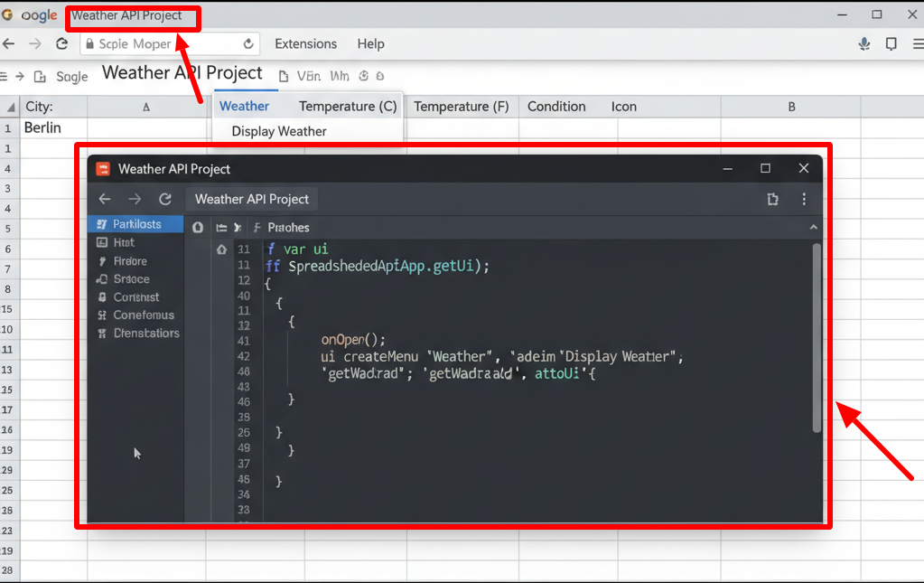The width and height of the screenshot is (924, 583).
Task: Select Flrdore in the sidebar
Action: [130, 260]
